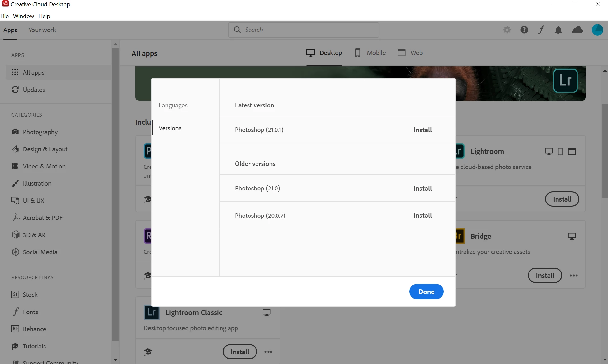Click the Done button

tap(426, 292)
